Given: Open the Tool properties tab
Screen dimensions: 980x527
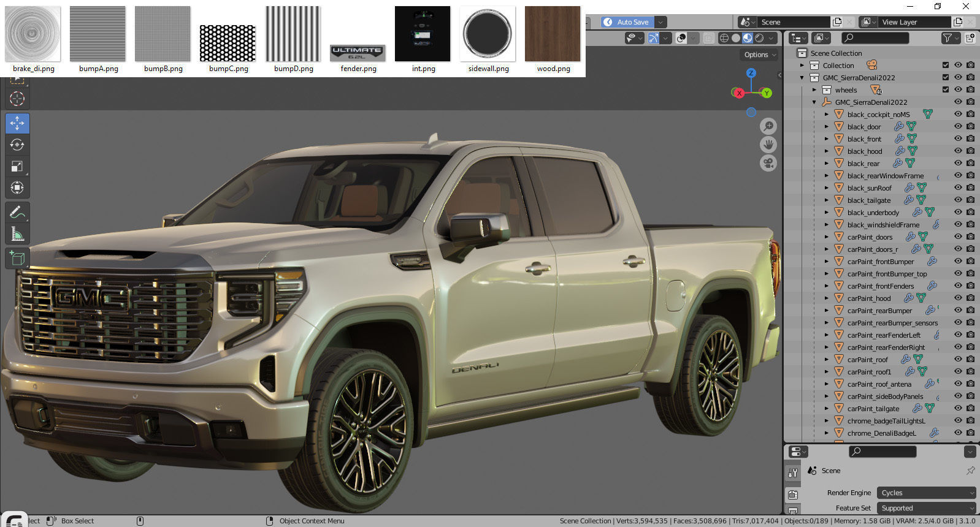Looking at the screenshot, I should [x=793, y=473].
